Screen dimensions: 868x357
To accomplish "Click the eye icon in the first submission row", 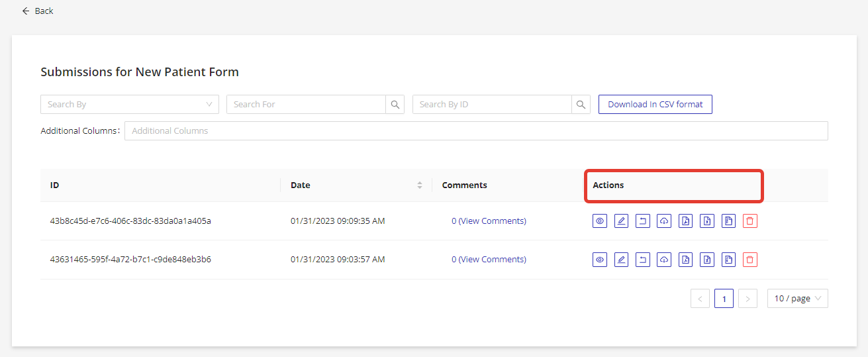I will (x=600, y=221).
